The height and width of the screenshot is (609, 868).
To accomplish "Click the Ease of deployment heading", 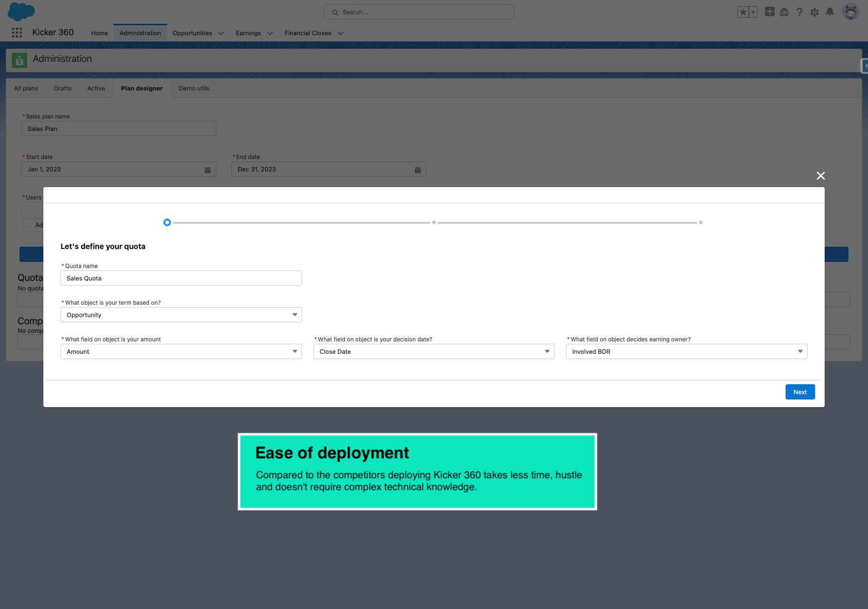I will pyautogui.click(x=332, y=453).
